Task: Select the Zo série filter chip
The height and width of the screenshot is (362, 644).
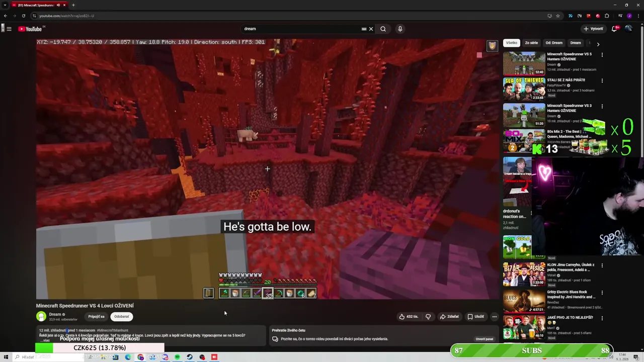Action: (531, 43)
